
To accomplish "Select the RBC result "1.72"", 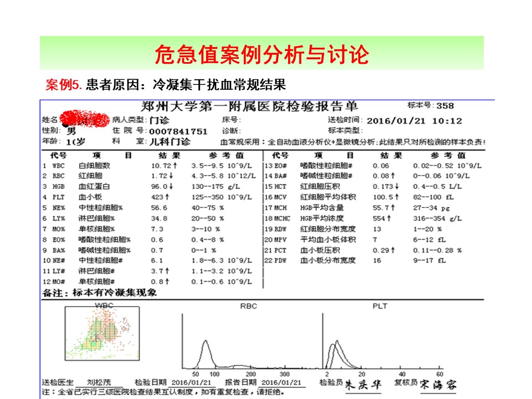I will (160, 176).
